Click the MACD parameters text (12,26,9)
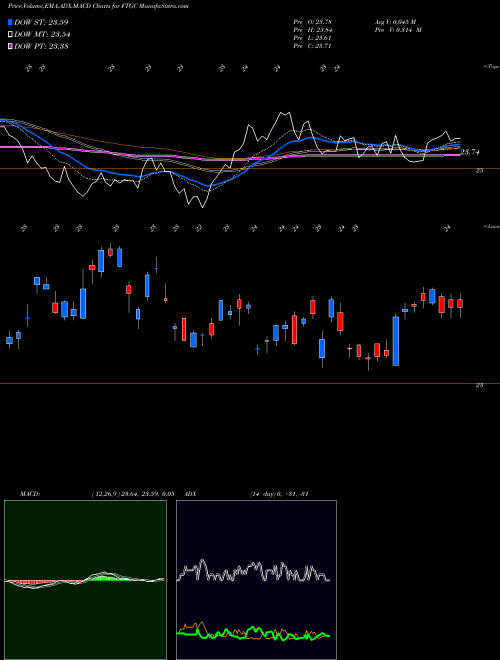 point(133,494)
